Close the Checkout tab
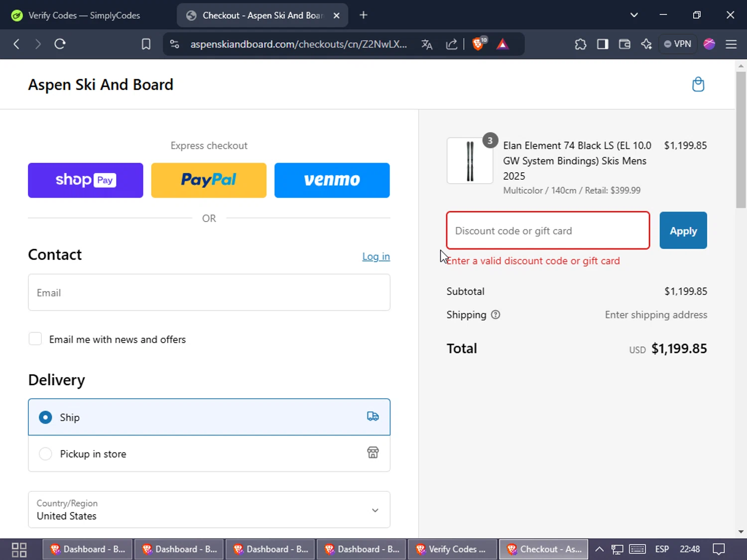The width and height of the screenshot is (747, 560). 337,15
